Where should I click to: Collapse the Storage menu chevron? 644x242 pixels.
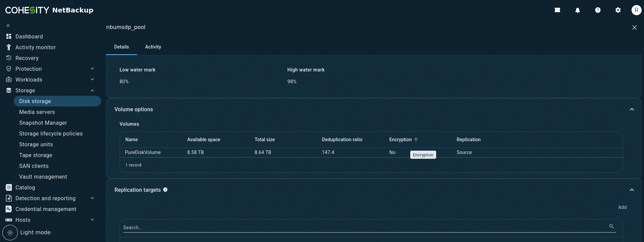point(92,90)
